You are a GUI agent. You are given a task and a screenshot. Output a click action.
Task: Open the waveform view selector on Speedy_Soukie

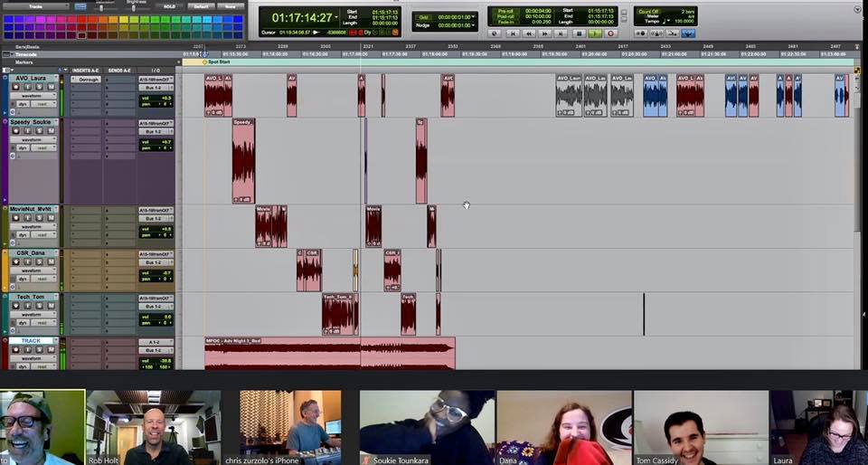(x=33, y=139)
